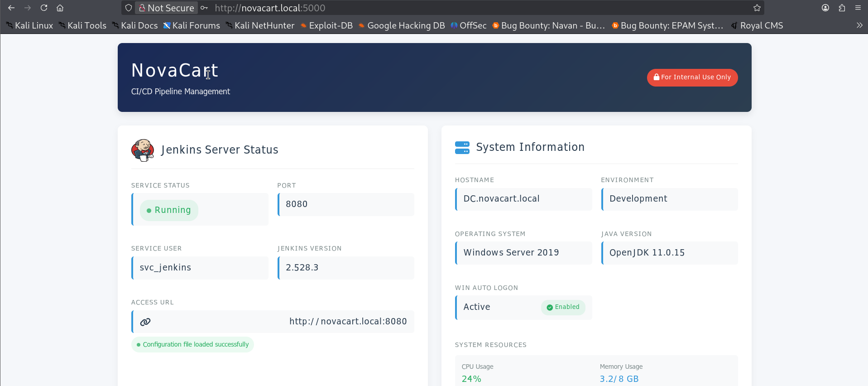The image size is (868, 386).
Task: Select the hostname DC.novacart.local
Action: coord(501,199)
